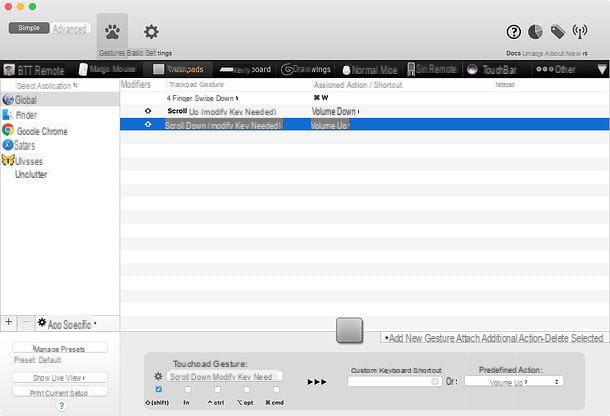Select Global in the application list
Screen dimensions: 610x416
tap(60, 100)
